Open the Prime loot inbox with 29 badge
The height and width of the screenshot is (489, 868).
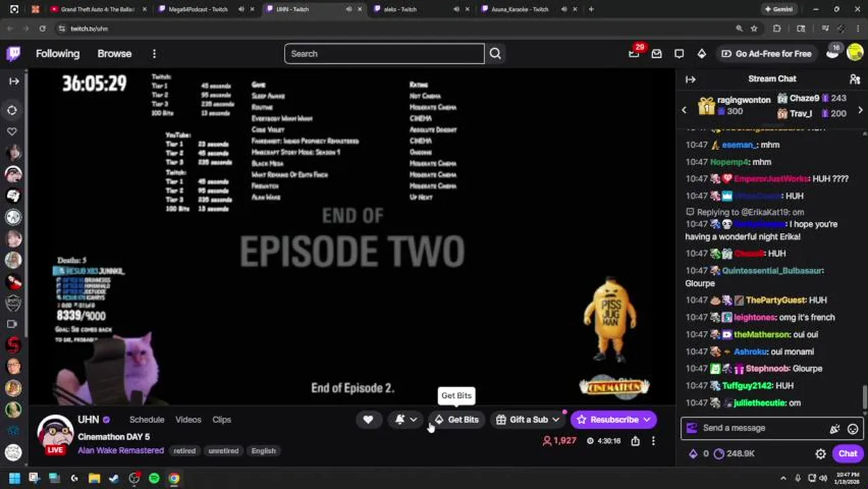click(634, 53)
